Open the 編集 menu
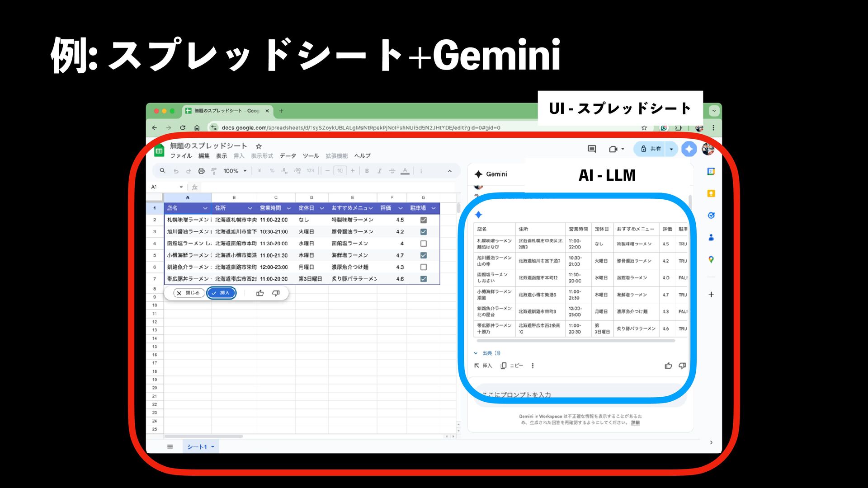The width and height of the screenshot is (868, 488). tap(204, 156)
